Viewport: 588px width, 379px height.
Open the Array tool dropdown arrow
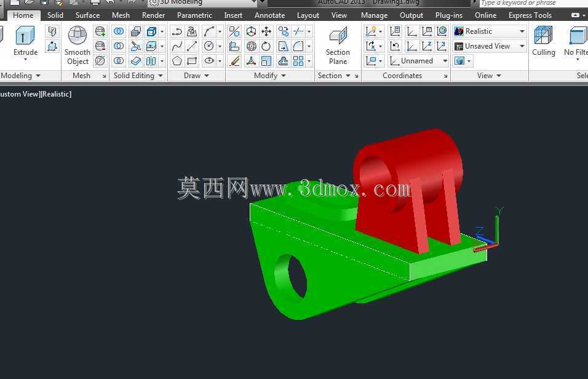[x=309, y=61]
